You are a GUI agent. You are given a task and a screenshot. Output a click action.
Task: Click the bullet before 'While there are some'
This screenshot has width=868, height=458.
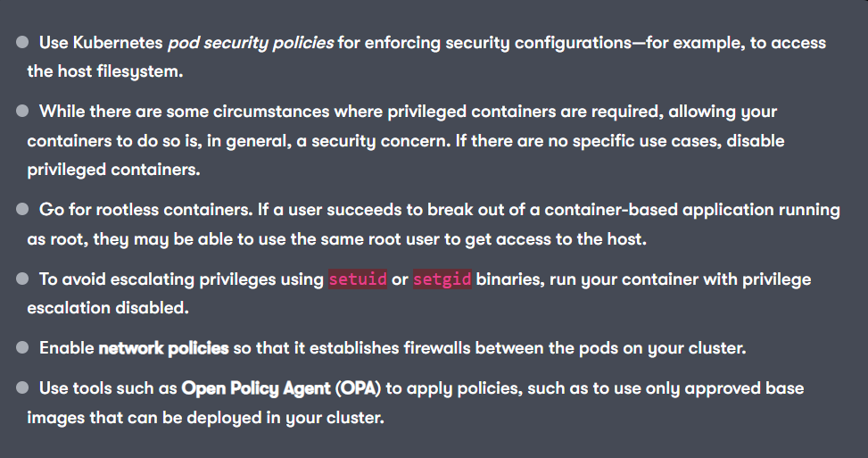click(22, 111)
